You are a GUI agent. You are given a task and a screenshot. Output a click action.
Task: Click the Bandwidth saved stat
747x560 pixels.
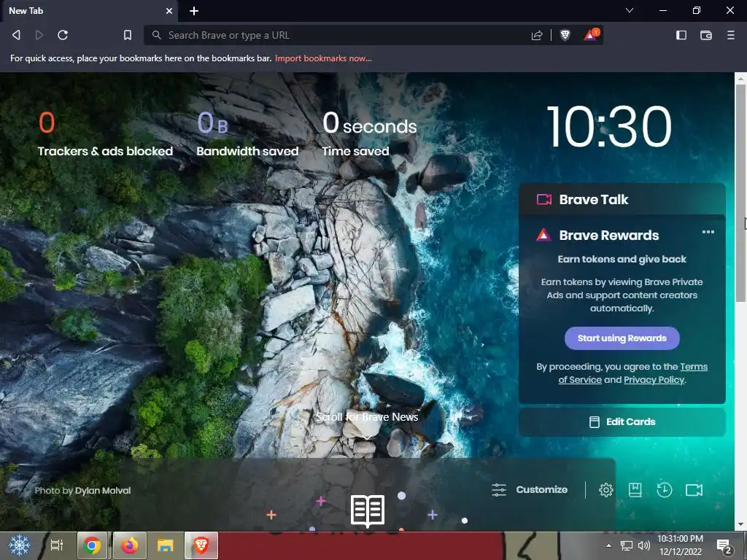(247, 134)
